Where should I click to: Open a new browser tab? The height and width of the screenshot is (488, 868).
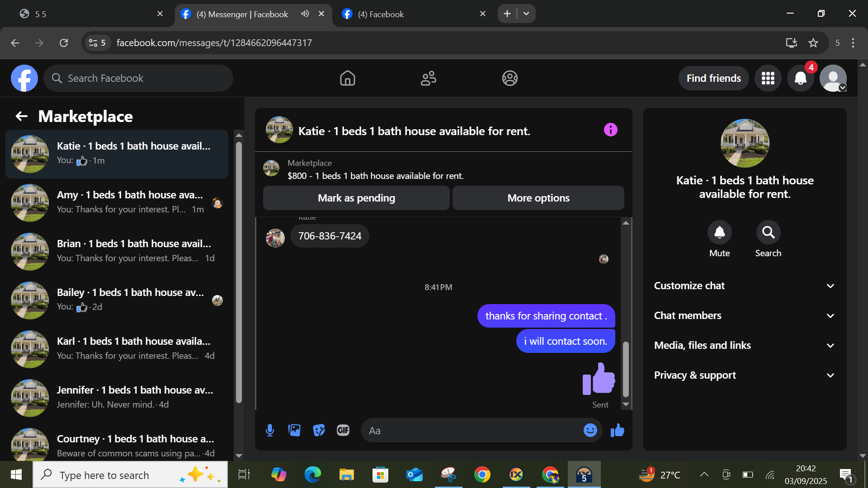tap(507, 14)
